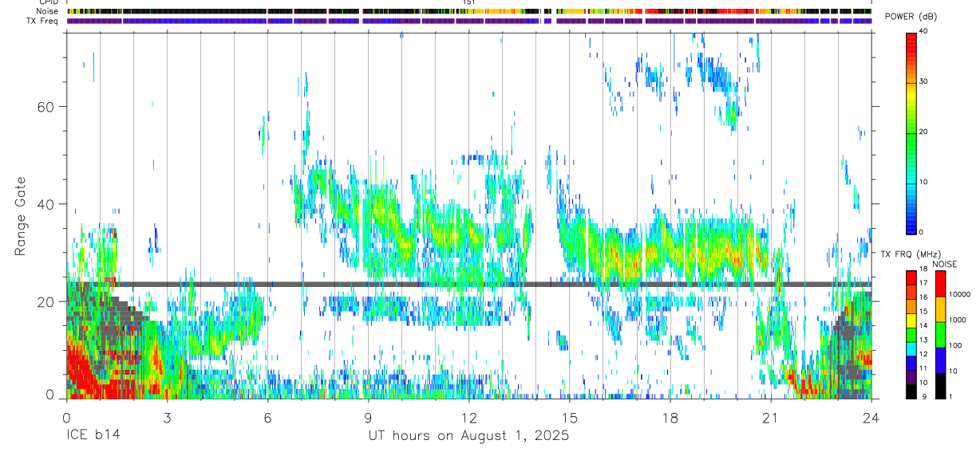
Task: Click the 15 hour tick on the time axis
Action: pyautogui.click(x=569, y=416)
